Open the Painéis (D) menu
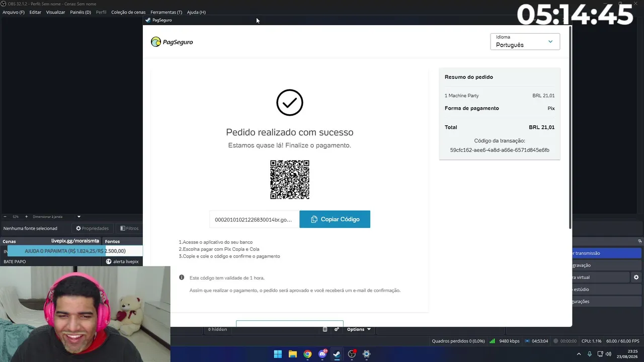 click(x=80, y=12)
